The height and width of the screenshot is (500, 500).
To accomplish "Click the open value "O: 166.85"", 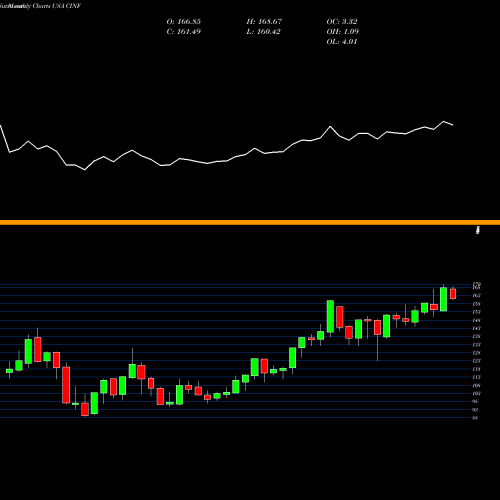I will pos(183,21).
